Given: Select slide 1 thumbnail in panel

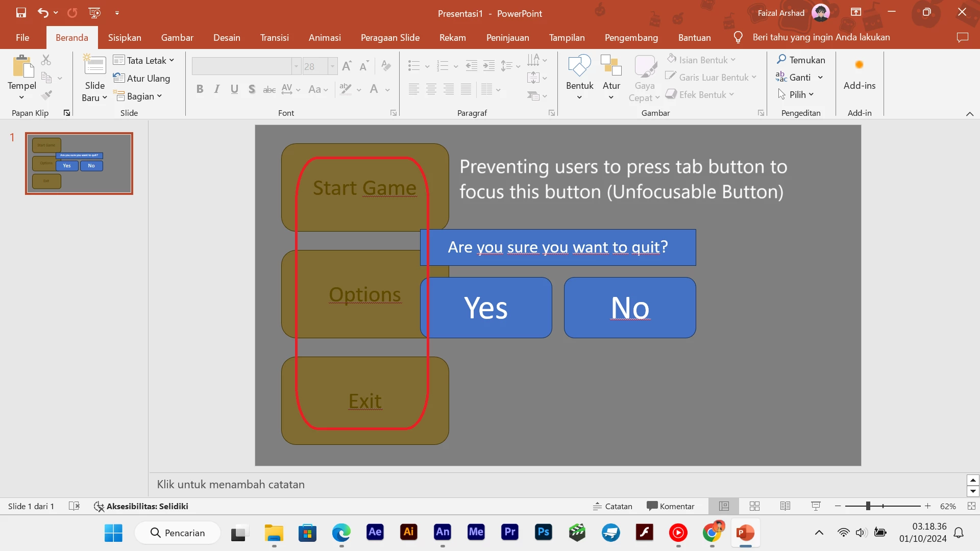Looking at the screenshot, I should pos(79,163).
